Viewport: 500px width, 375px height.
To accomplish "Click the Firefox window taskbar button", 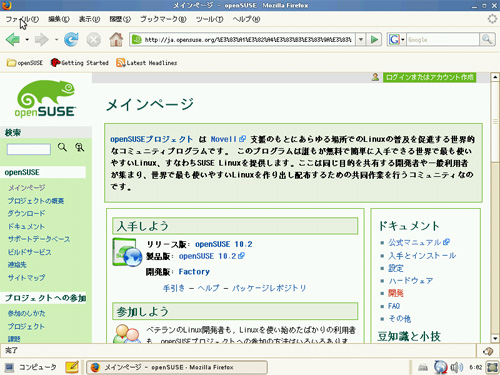I will 177,367.
